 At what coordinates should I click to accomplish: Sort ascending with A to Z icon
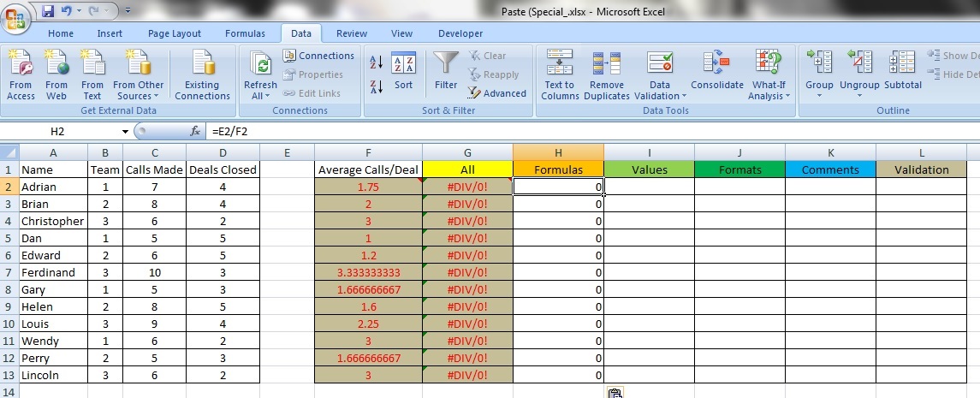coord(376,62)
